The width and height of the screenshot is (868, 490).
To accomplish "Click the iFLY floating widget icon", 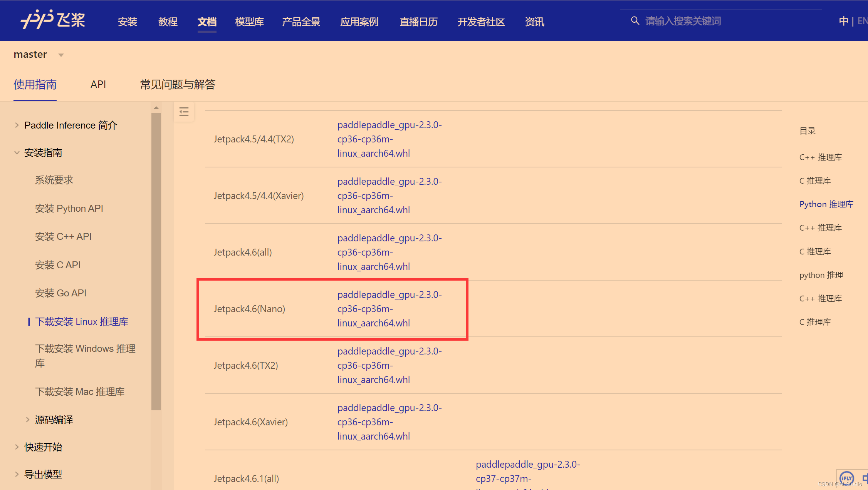I will click(x=846, y=478).
